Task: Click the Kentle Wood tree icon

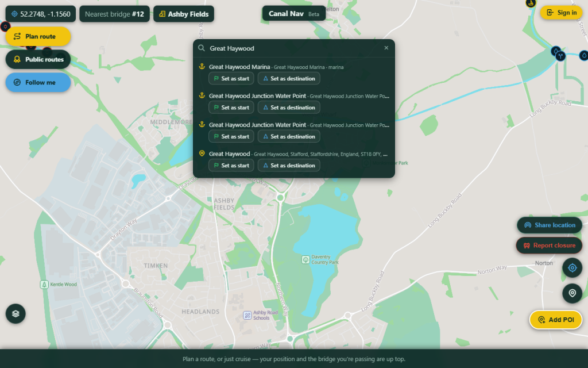Action: pos(44,284)
